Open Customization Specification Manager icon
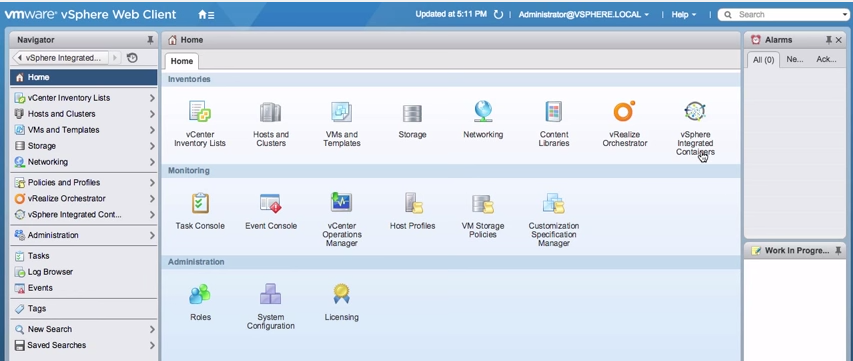Viewport: 853px width, 361px height. click(x=554, y=203)
